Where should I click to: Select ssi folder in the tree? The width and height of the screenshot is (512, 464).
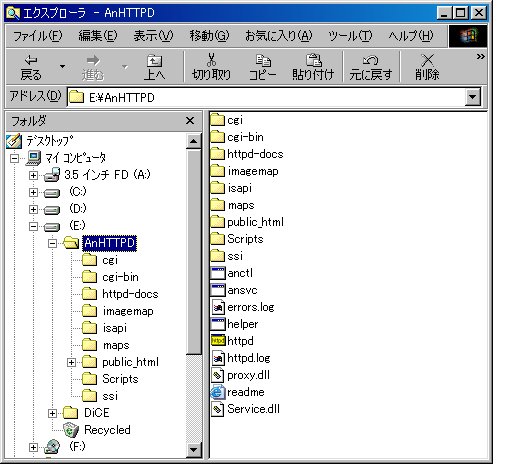[x=110, y=396]
